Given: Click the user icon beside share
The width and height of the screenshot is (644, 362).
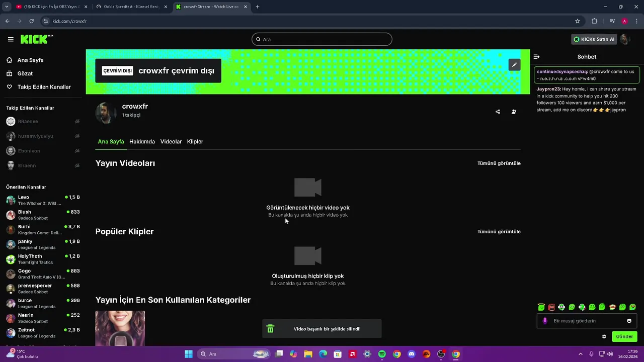Looking at the screenshot, I should [514, 112].
